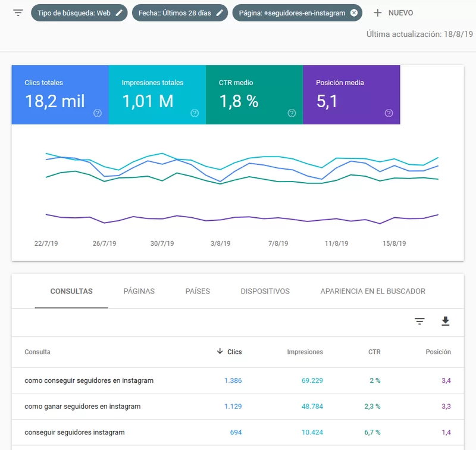Click the 22/7/19 chart date label
This screenshot has height=450, width=476.
46,243
